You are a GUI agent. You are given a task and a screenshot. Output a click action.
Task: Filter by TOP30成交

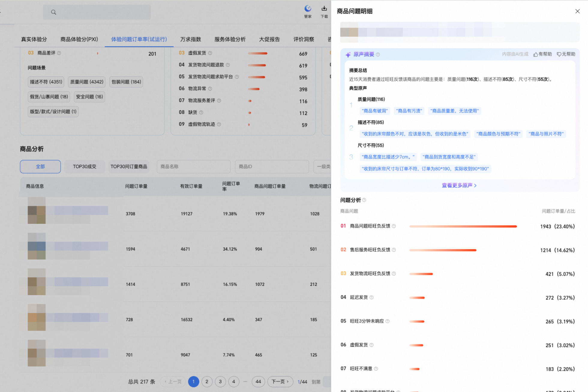click(85, 167)
